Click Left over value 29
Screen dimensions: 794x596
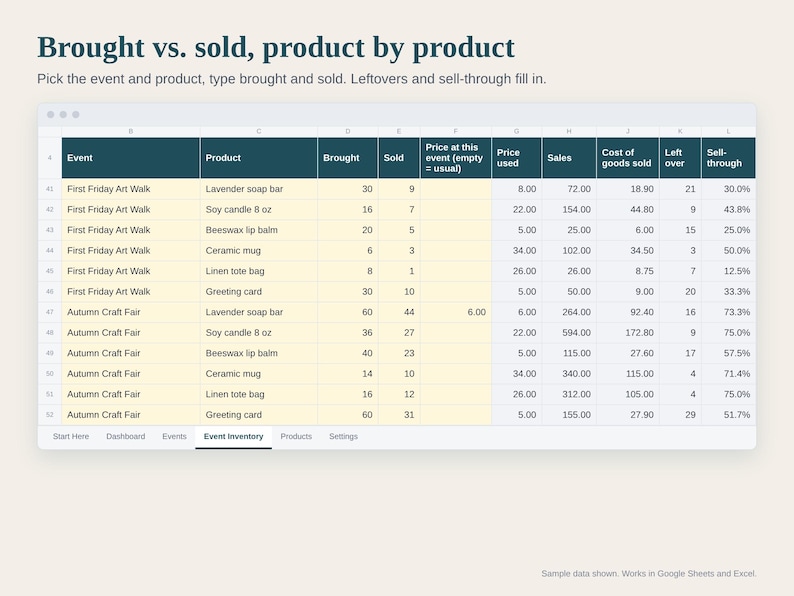690,415
